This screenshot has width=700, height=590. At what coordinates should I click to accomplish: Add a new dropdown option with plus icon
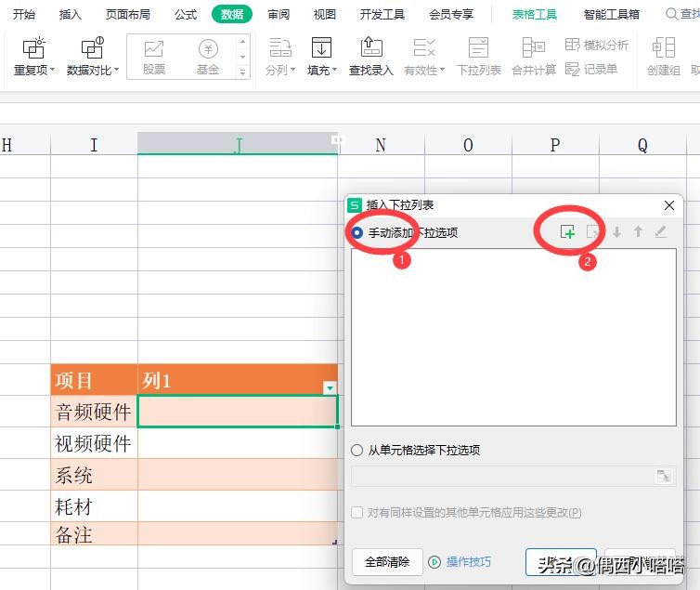567,231
